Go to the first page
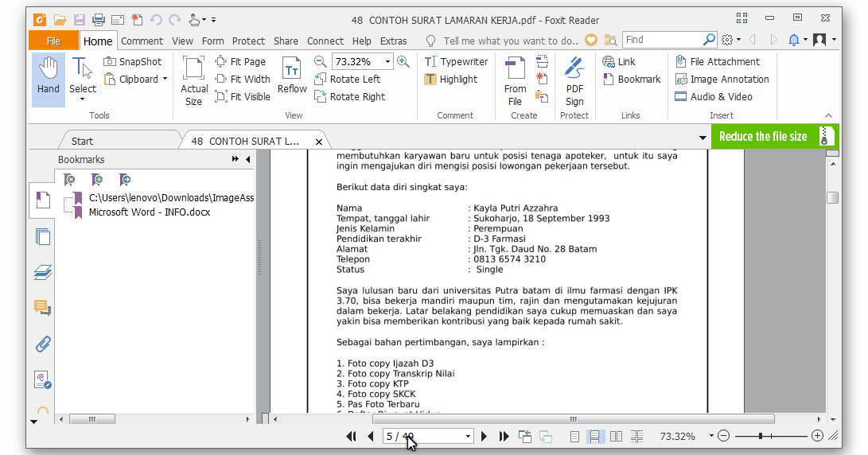 [x=351, y=436]
